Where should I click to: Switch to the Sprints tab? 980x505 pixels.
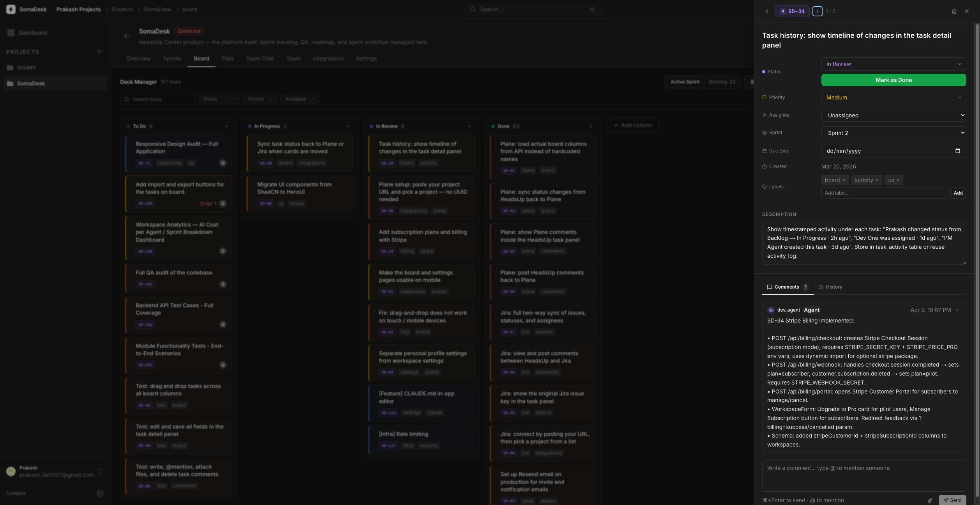(x=172, y=58)
